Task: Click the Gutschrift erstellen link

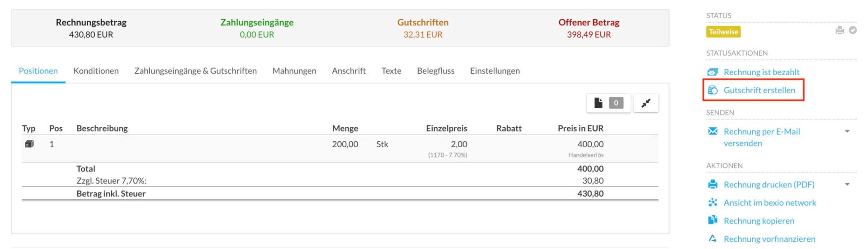Action: (759, 90)
